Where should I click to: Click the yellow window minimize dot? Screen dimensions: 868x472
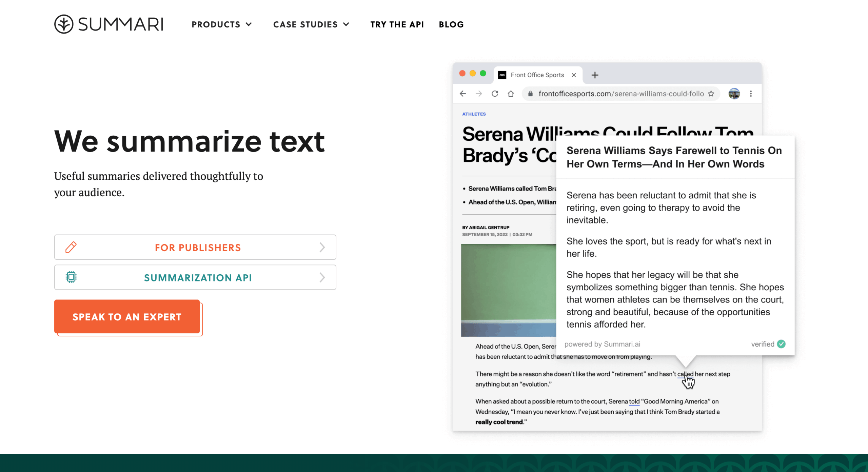[473, 73]
